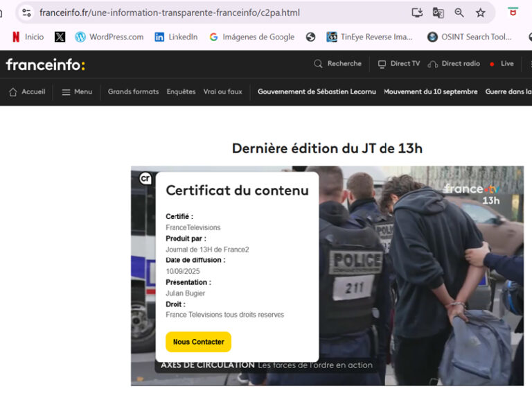The width and height of the screenshot is (532, 409).
Task: Click the yellow Nous Contacter button
Action: tap(198, 342)
